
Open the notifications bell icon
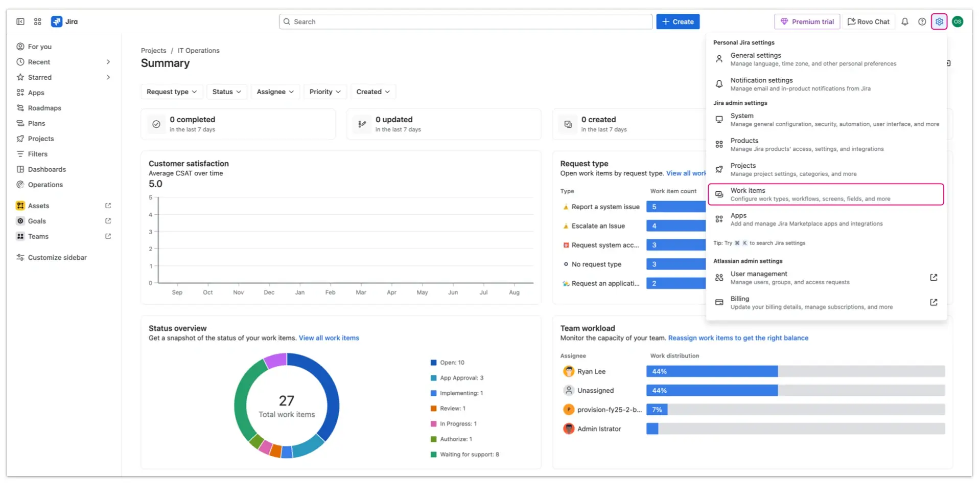pos(904,21)
